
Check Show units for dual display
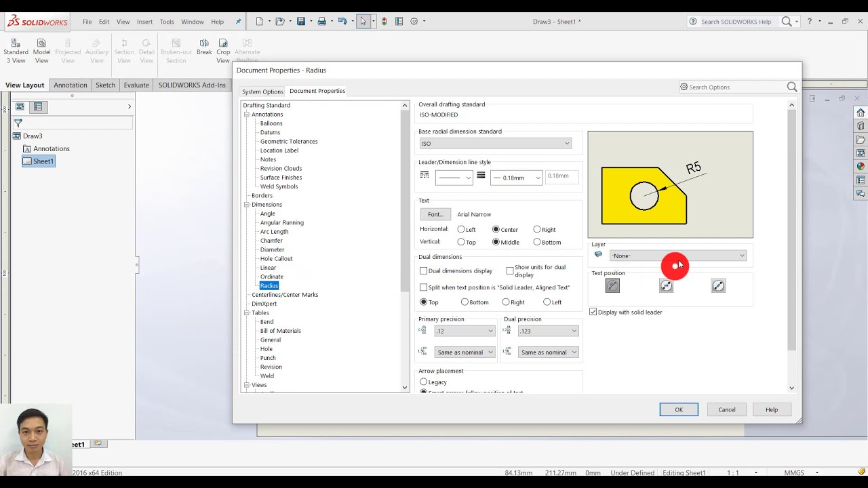click(510, 271)
